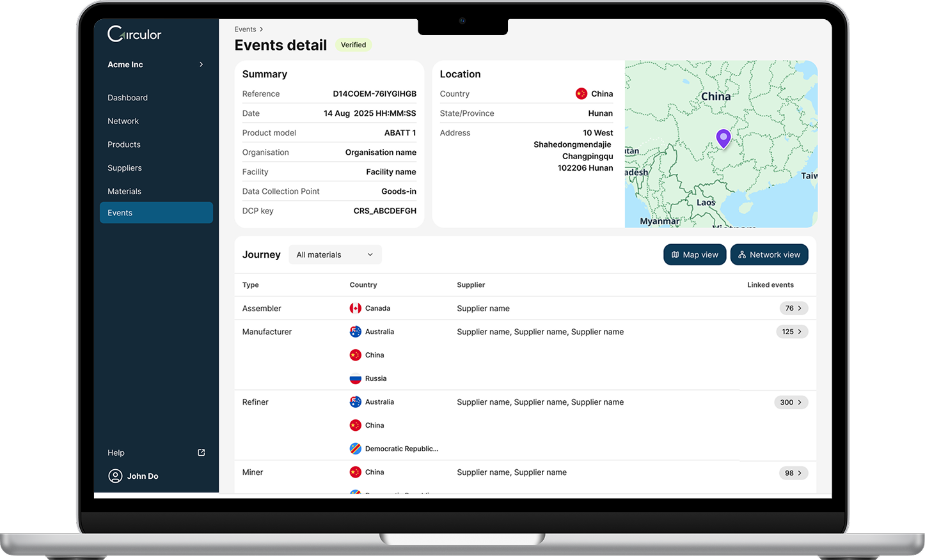Click the China flag in Location panel
925x560 pixels.
coord(581,94)
